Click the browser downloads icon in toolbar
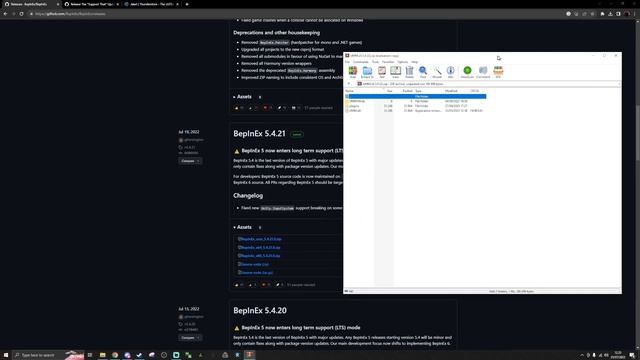 (x=610, y=13)
